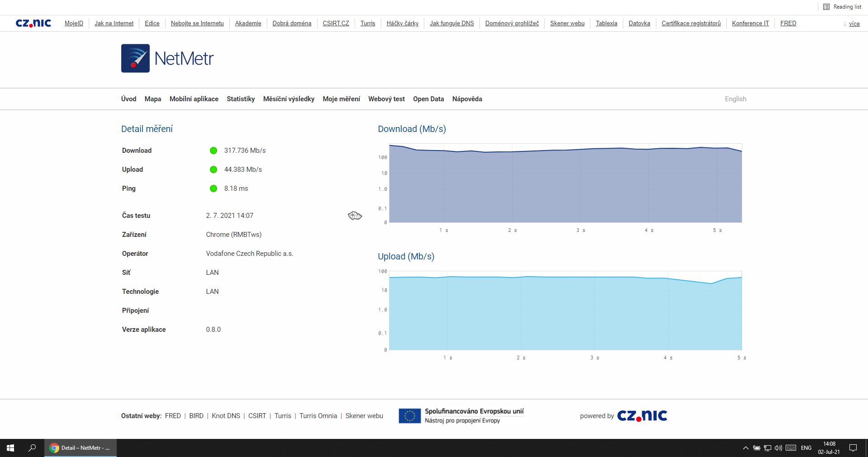Open ENG keyboard language selector
The width and height of the screenshot is (868, 457).
[x=806, y=448]
